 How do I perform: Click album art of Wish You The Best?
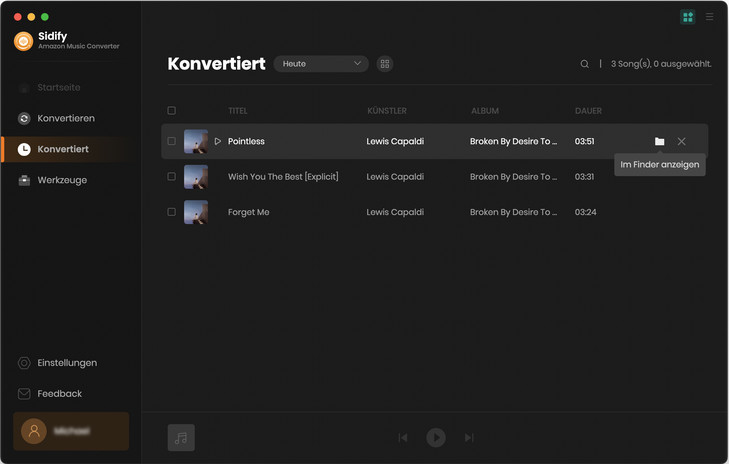[196, 177]
